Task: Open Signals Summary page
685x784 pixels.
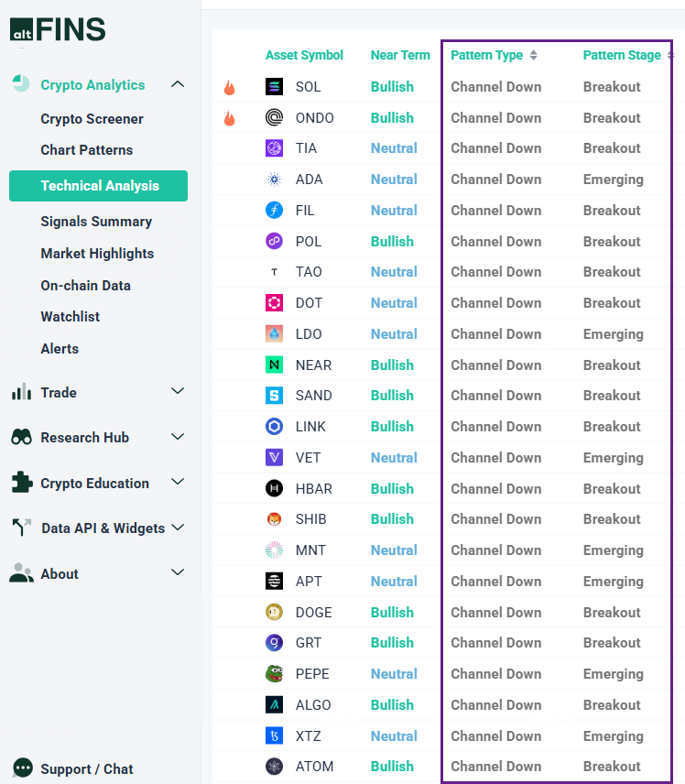Action: click(96, 222)
